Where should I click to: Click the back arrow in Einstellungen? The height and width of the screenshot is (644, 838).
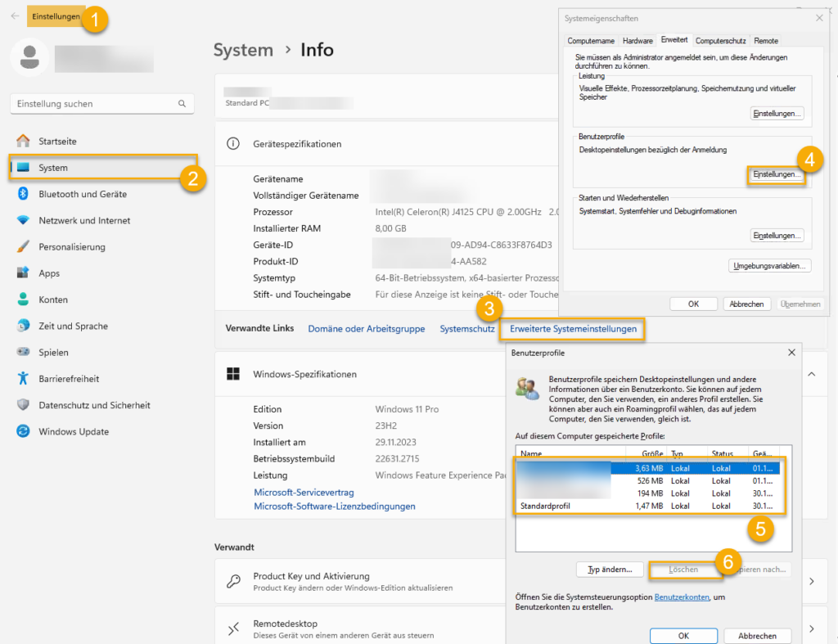(15, 16)
